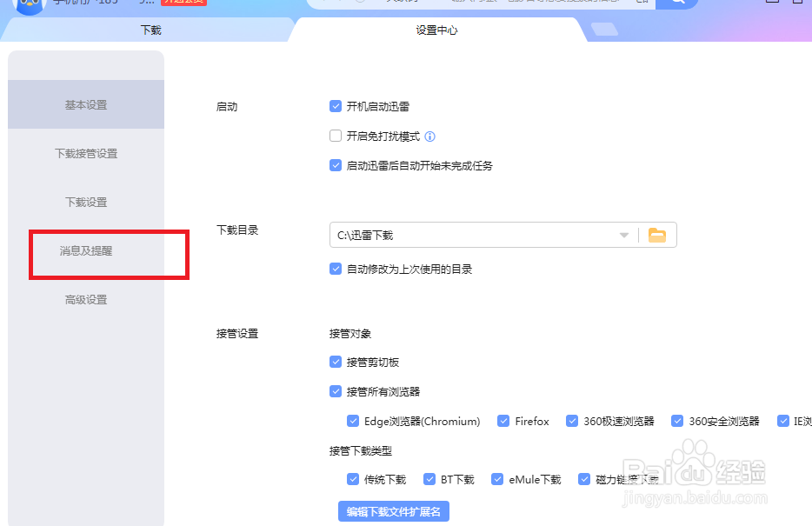Open 下载设置 in sidebar

(86, 202)
